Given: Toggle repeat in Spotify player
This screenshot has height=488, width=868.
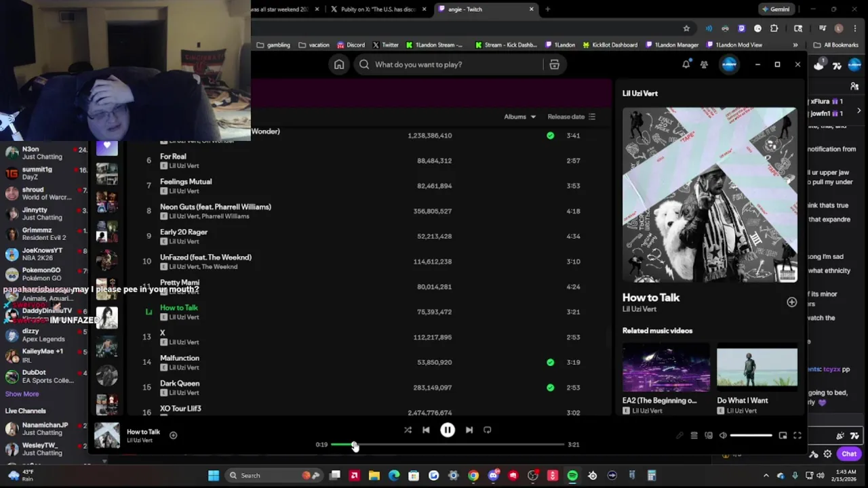Looking at the screenshot, I should tap(488, 430).
